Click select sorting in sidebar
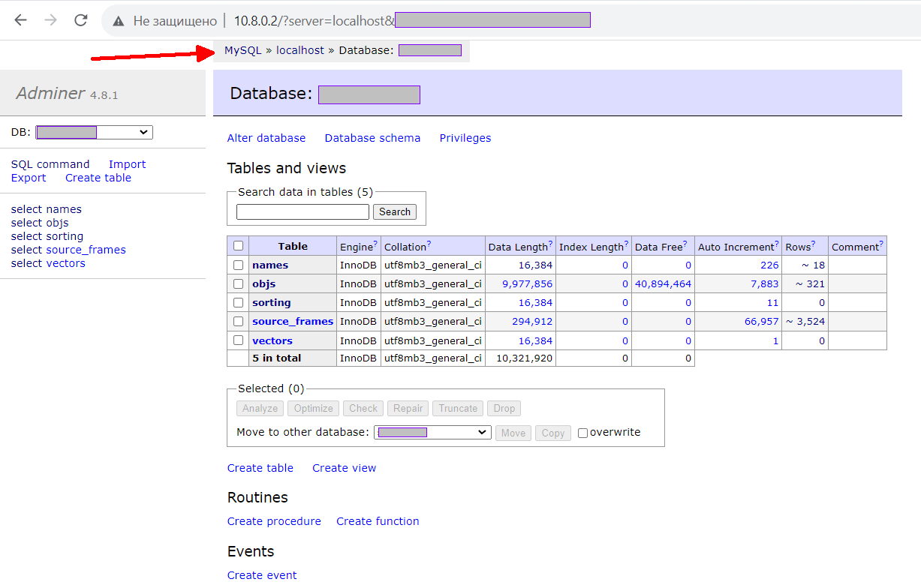The image size is (921, 588). coord(47,236)
